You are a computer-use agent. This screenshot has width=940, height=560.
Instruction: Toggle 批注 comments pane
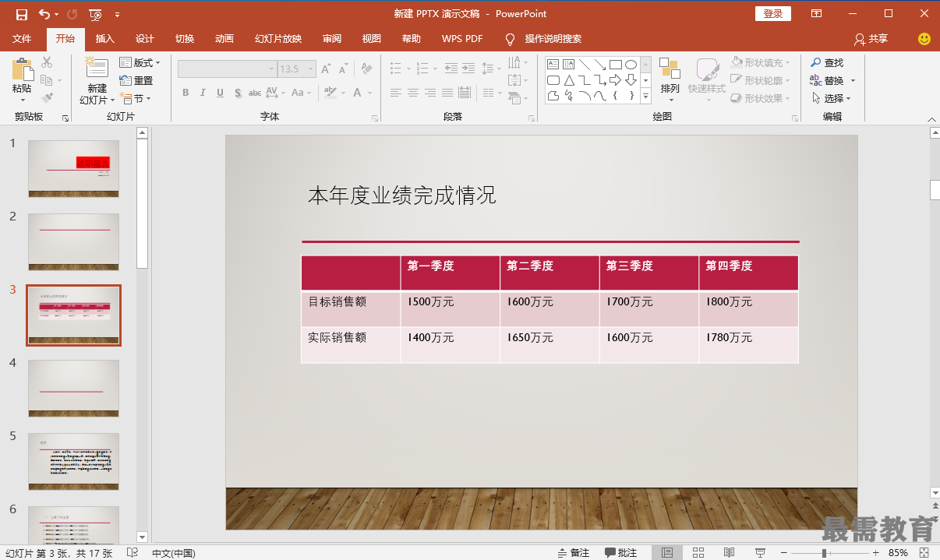point(621,553)
